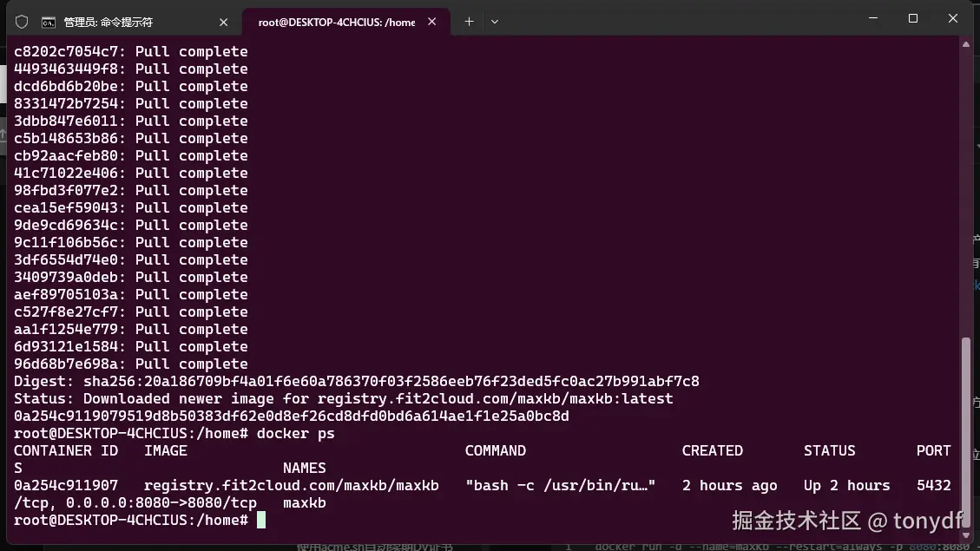Click the vertical scrollbar thumb

[966, 431]
